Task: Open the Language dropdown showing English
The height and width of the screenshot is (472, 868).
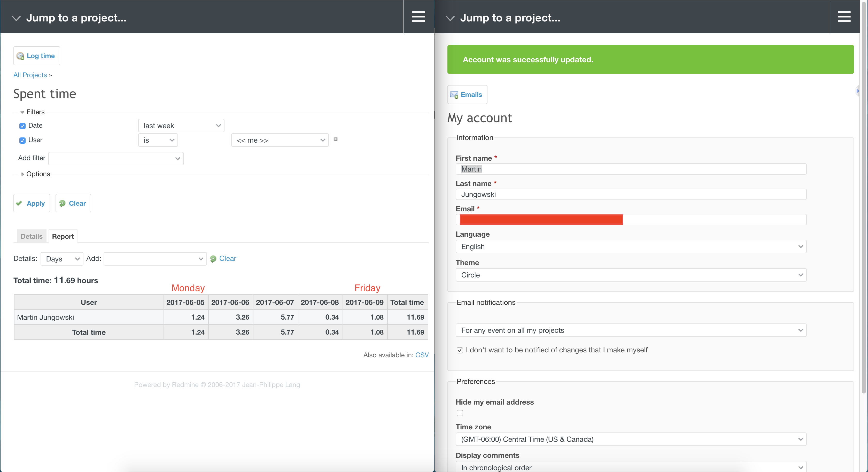Action: (x=631, y=247)
